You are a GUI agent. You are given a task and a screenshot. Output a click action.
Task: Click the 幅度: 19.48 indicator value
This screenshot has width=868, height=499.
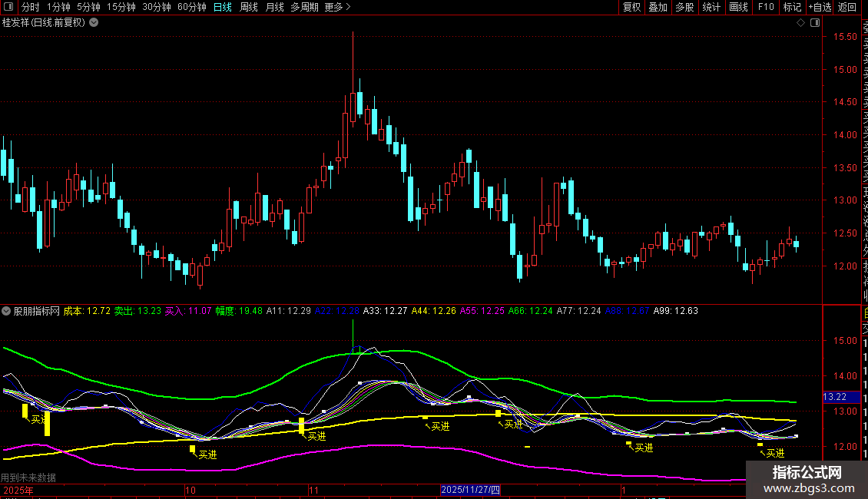pyautogui.click(x=239, y=311)
